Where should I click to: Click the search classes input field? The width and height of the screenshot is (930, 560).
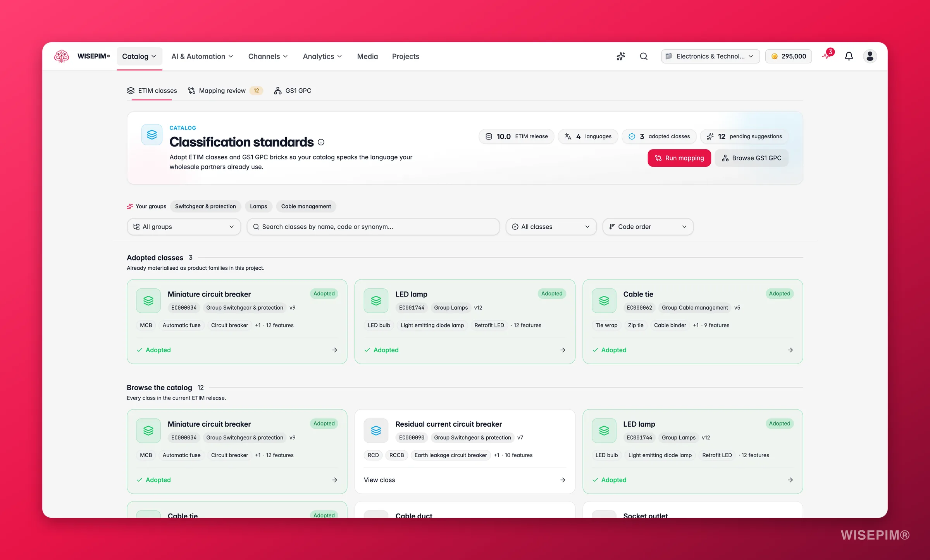[373, 227]
